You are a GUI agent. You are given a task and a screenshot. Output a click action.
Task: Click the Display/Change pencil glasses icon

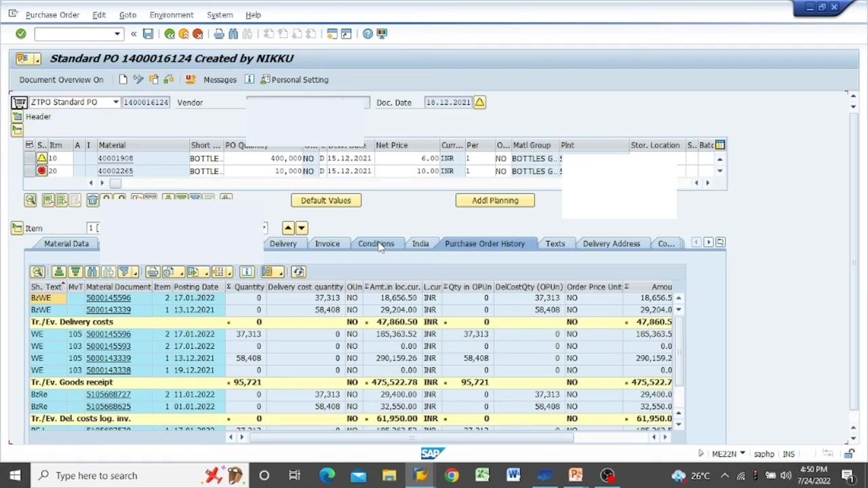(138, 79)
